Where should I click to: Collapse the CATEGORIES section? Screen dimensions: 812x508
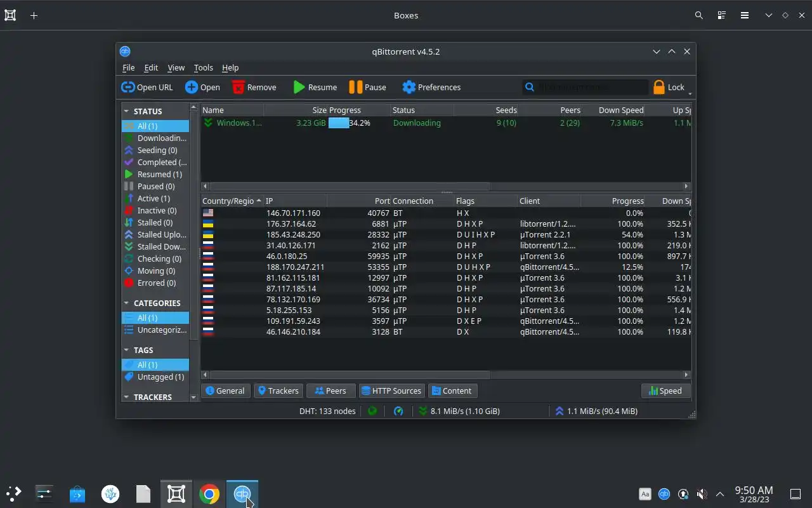click(x=126, y=303)
